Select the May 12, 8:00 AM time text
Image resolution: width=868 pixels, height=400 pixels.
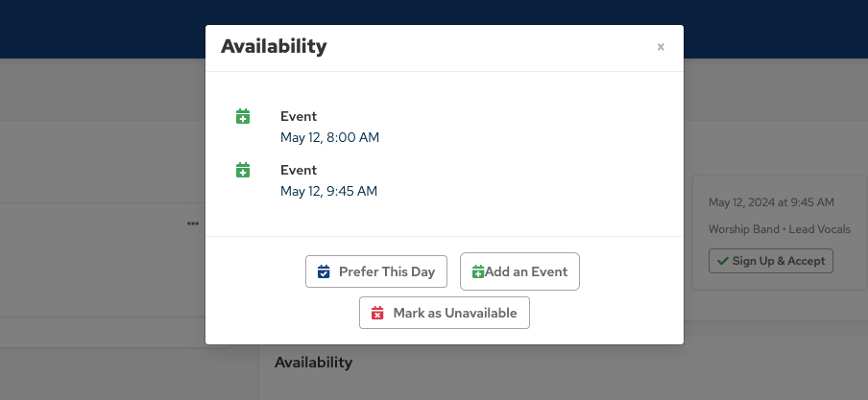point(329,137)
